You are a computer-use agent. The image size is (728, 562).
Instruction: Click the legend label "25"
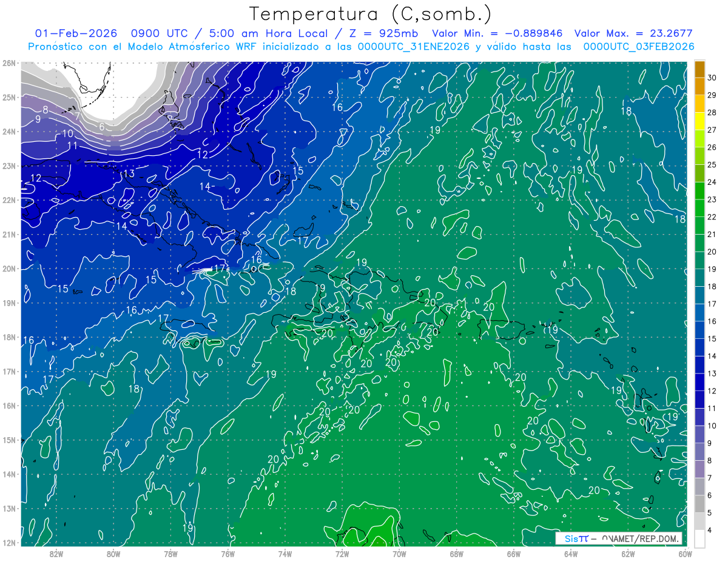(712, 164)
